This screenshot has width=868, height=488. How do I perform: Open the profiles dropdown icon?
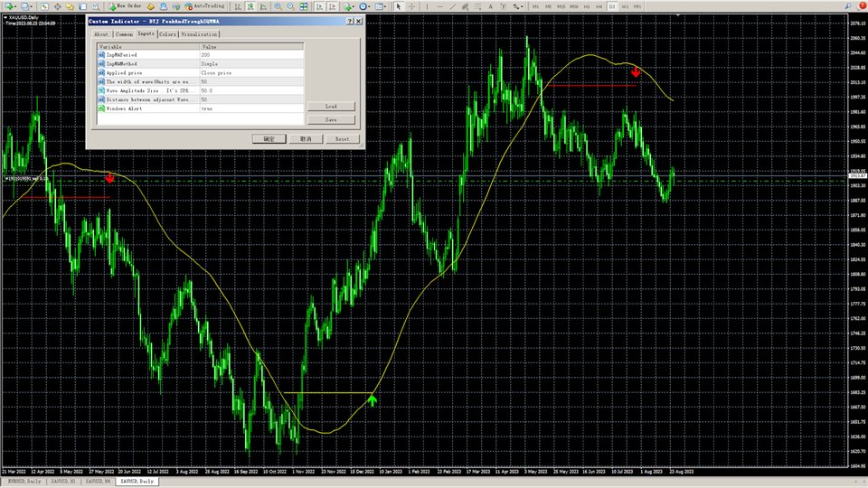pyautogui.click(x=26, y=6)
